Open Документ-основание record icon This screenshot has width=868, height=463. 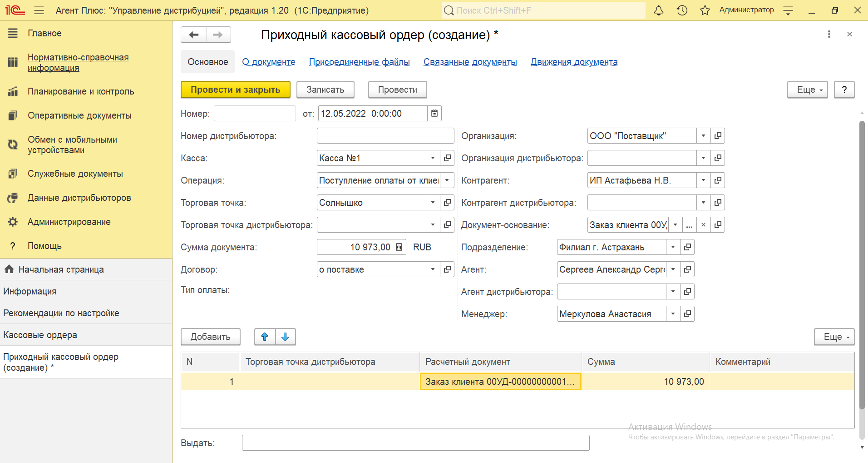pyautogui.click(x=718, y=225)
